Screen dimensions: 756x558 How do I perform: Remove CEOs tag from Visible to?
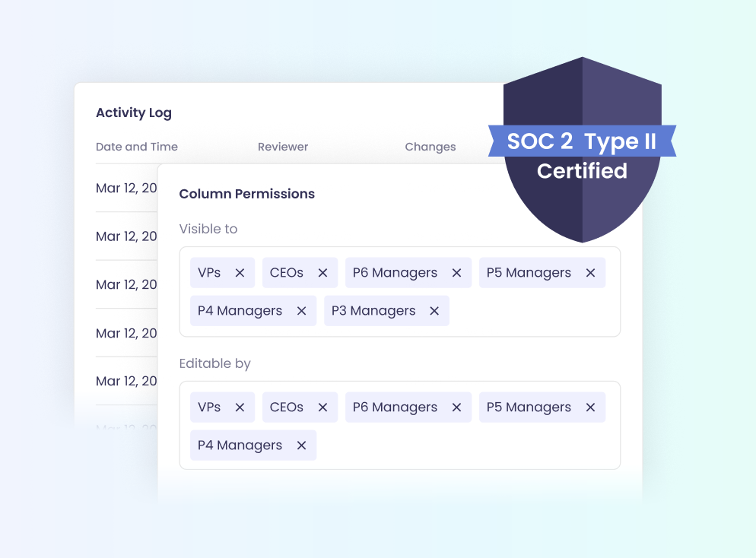(322, 273)
